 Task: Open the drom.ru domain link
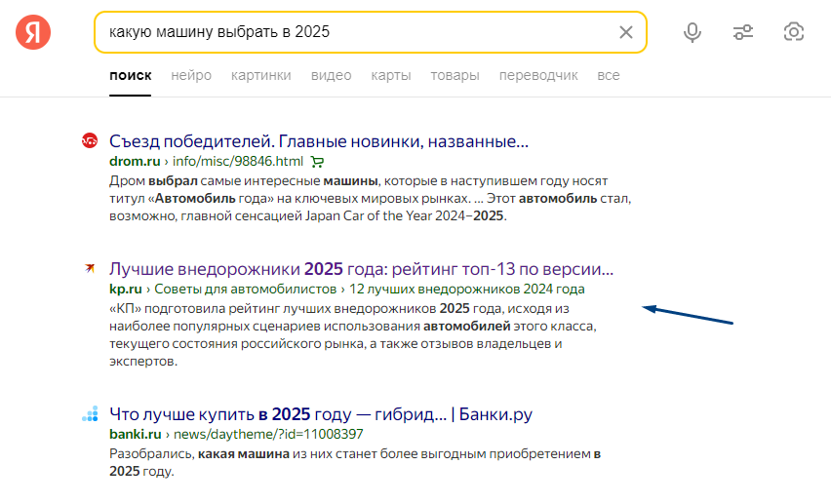[135, 161]
